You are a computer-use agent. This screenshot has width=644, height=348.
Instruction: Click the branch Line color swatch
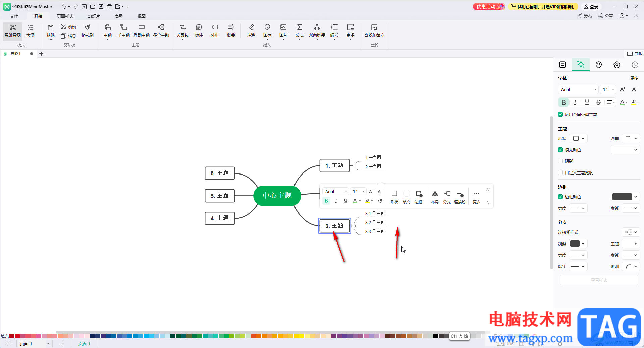575,243
